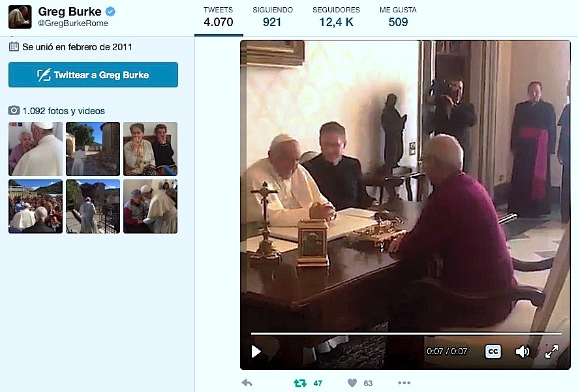Open the Me gusta tab
Screen dimensions: 578x392
click(398, 18)
